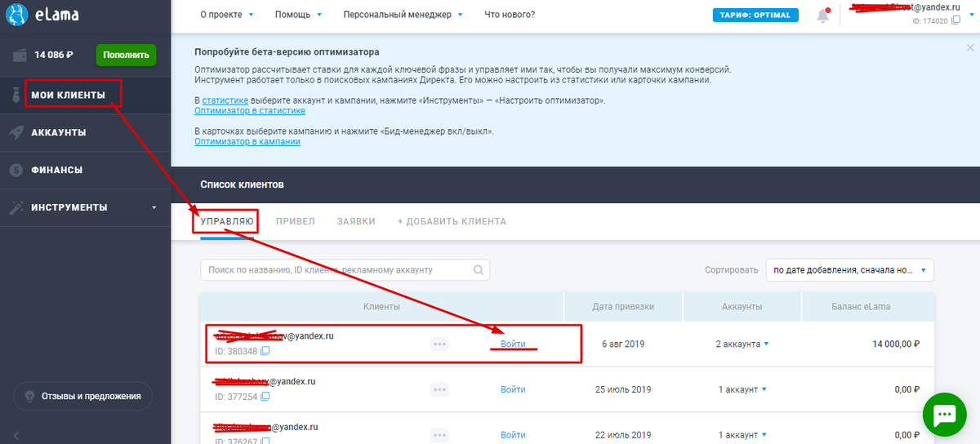Switch to Привел tab
This screenshot has width=980, height=444.
(x=296, y=221)
